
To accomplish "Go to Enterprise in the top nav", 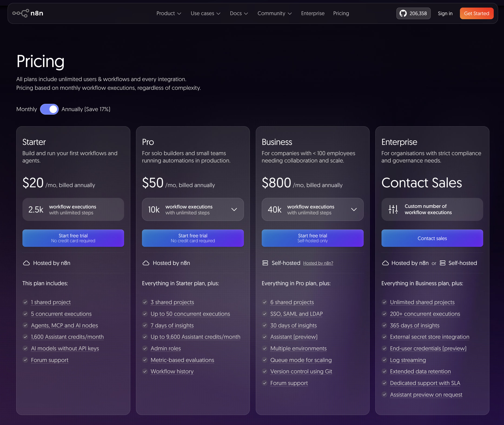I will 313,13.
